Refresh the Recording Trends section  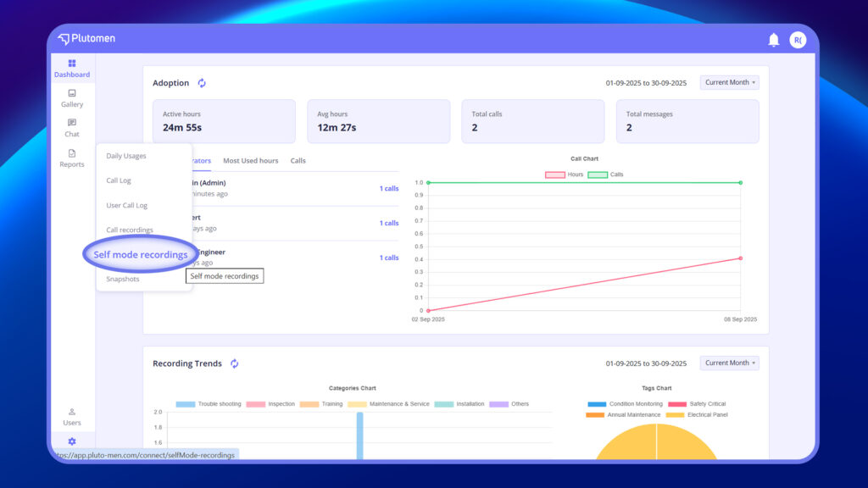tap(235, 363)
